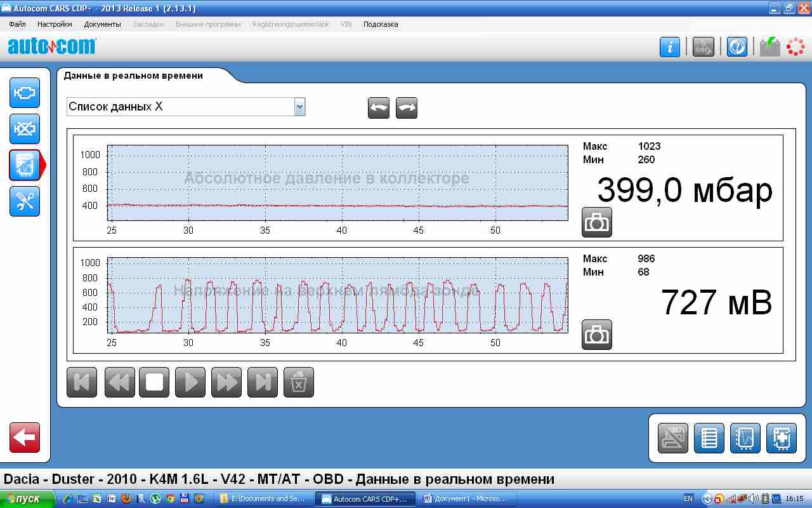
Task: Open the Настройки menu
Action: coord(55,24)
